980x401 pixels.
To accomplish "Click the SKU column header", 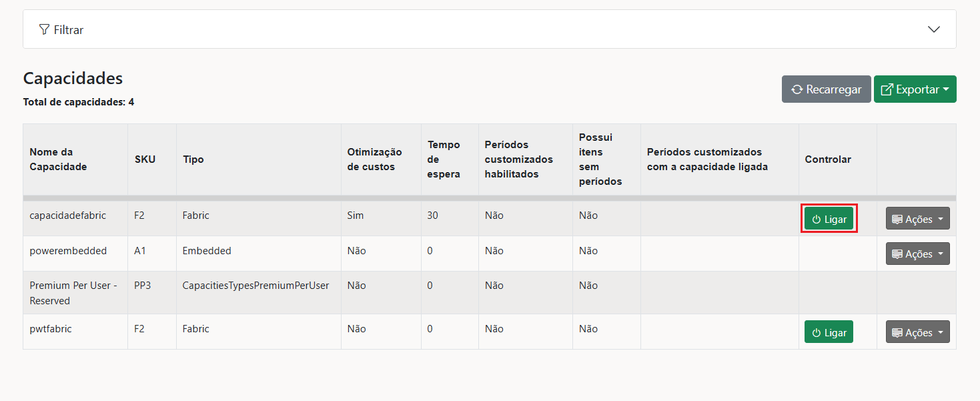I will [x=145, y=159].
